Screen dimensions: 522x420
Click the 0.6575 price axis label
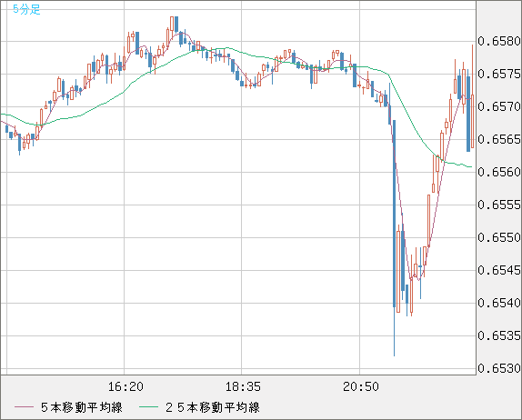tap(499, 74)
